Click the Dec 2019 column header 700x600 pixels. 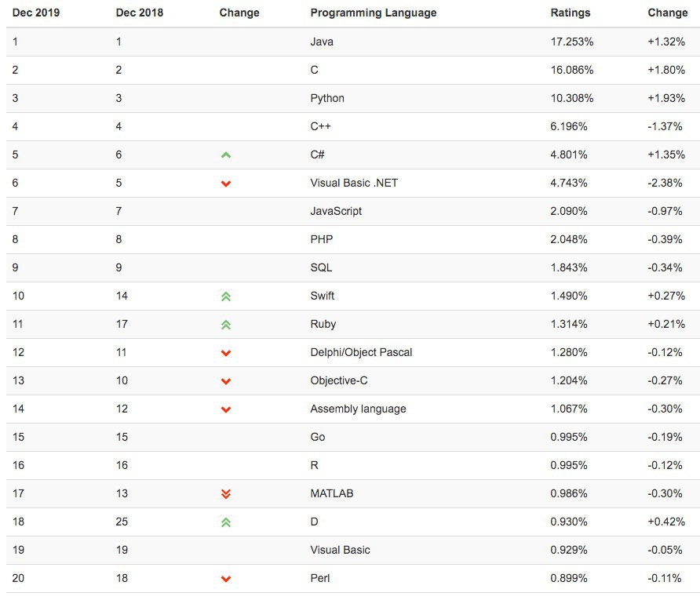(36, 13)
